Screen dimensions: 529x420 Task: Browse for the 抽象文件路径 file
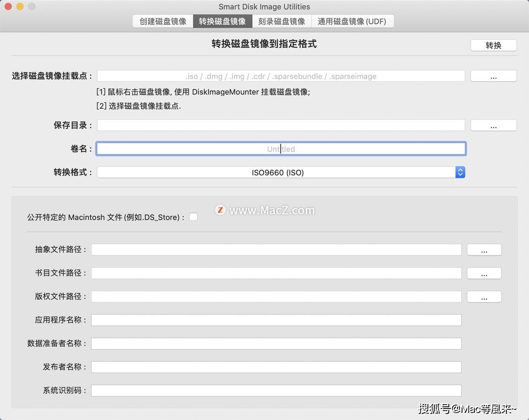[484, 249]
